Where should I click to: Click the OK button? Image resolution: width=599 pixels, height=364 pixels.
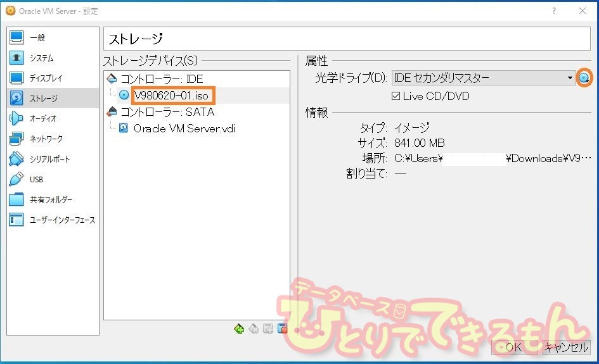[513, 348]
